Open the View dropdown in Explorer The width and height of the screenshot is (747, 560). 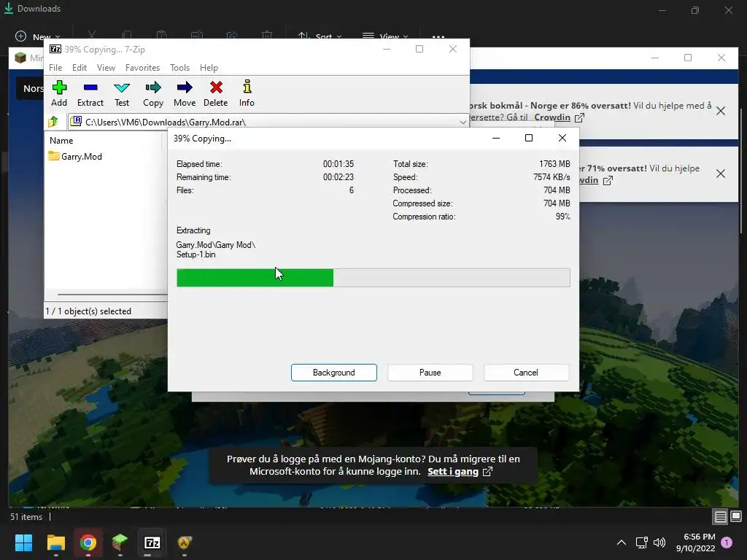click(385, 36)
